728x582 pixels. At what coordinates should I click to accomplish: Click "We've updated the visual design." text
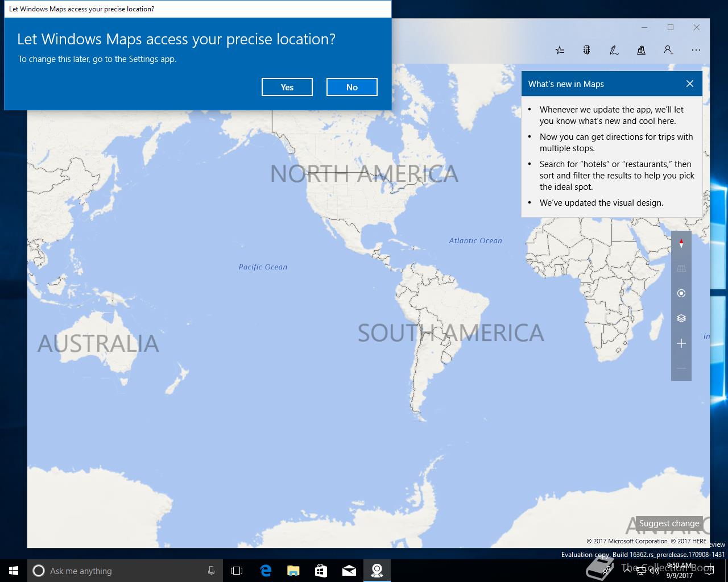tap(601, 203)
